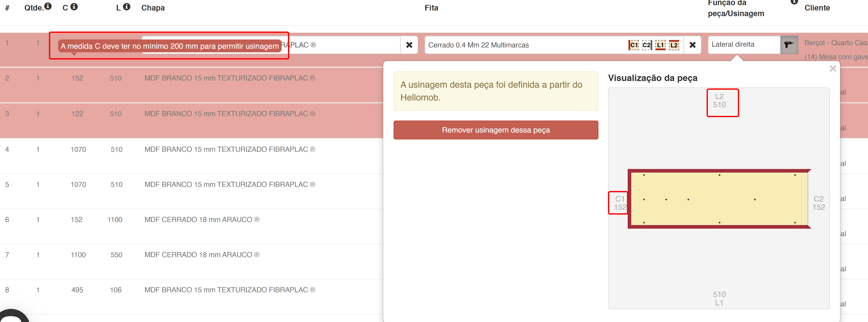Toggle the L2 edge band marker
Viewport: 868px width, 322px height.
(x=674, y=45)
